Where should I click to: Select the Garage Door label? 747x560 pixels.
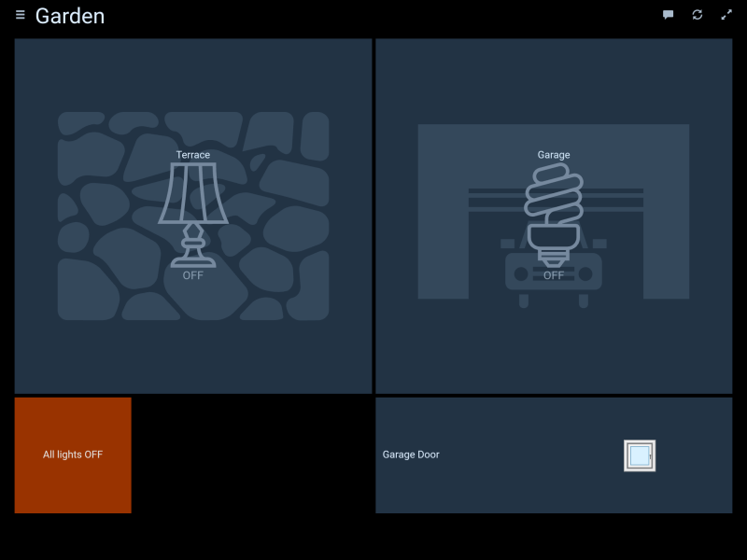pyautogui.click(x=411, y=455)
